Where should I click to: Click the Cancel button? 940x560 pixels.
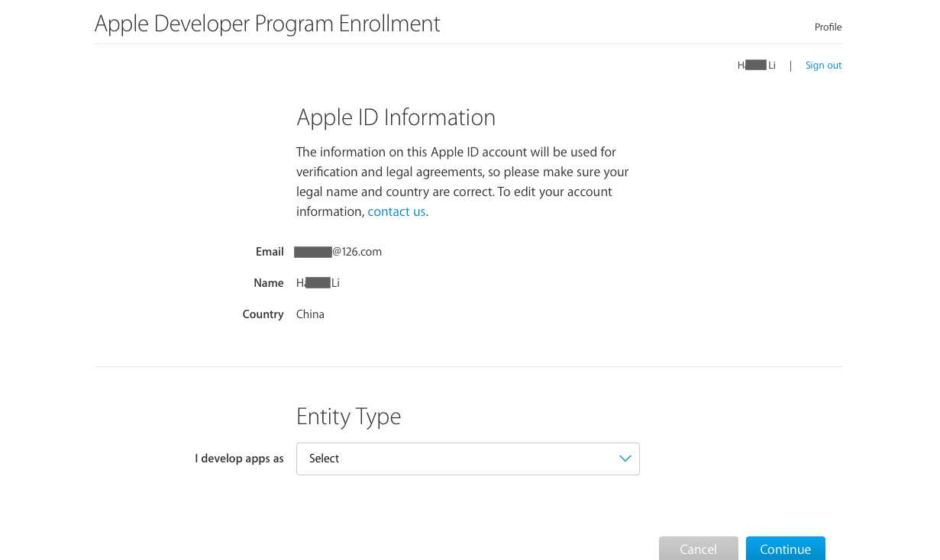698,549
